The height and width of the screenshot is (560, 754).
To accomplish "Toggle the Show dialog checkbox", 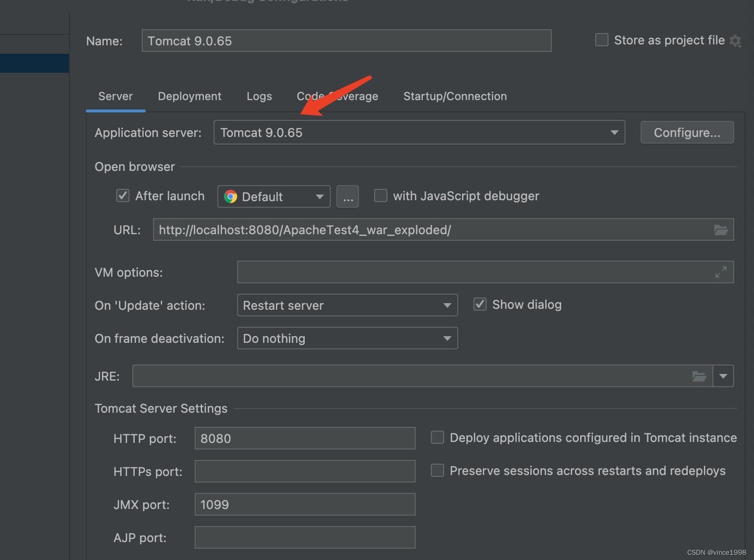I will (x=480, y=304).
